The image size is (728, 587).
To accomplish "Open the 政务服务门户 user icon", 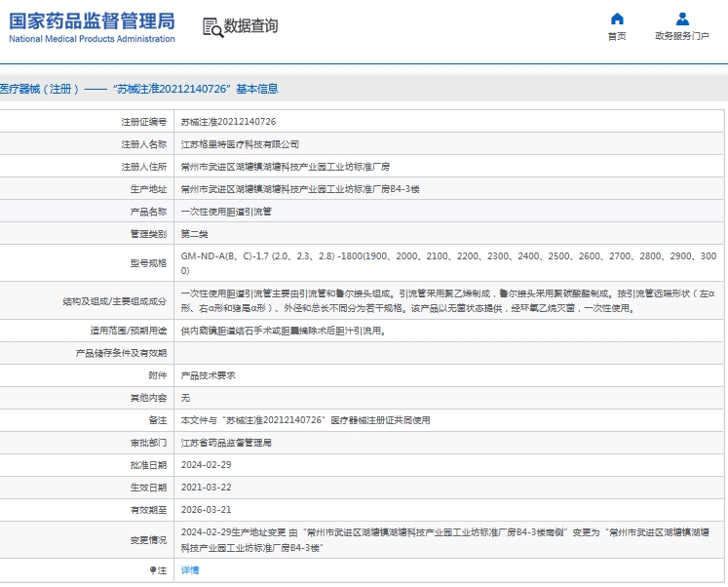I will (x=682, y=20).
